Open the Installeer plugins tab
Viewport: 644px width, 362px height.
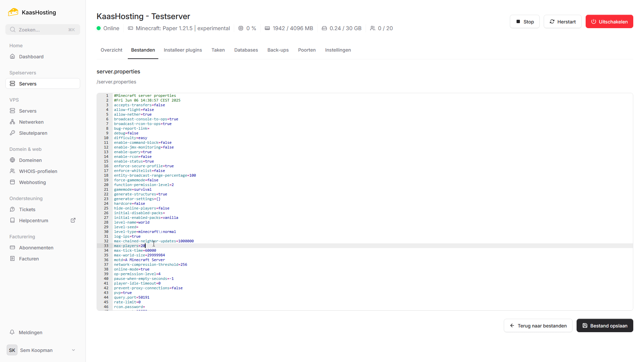coord(183,50)
